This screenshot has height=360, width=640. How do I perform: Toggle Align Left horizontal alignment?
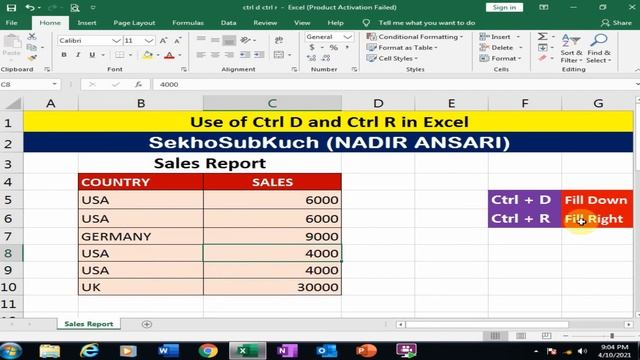click(201, 54)
